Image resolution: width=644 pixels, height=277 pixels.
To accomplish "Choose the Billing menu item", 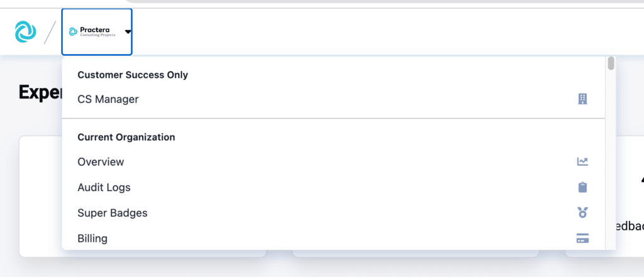I will [x=92, y=239].
